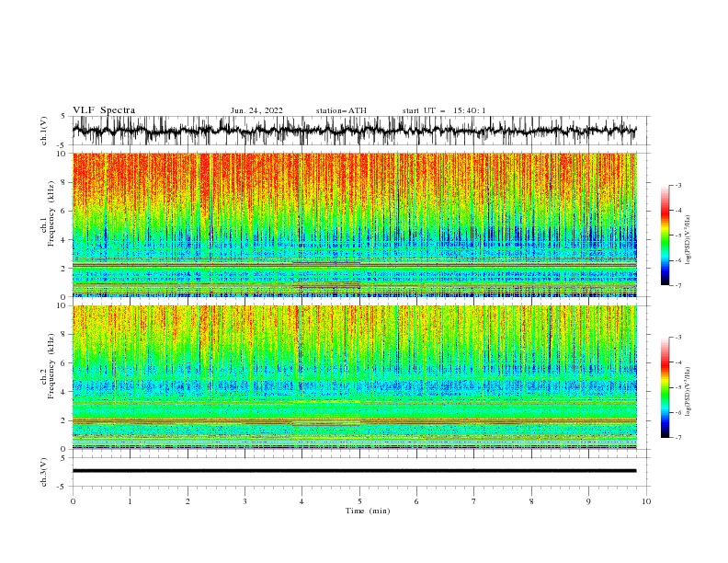
Task: Click the ch.1 spectrogram panel
Action: pyautogui.click(x=354, y=224)
